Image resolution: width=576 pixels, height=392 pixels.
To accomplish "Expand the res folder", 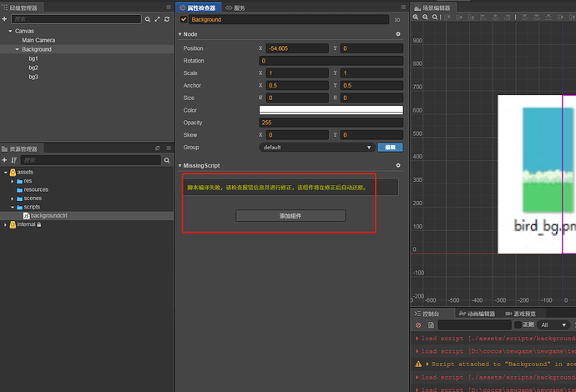I will 13,181.
